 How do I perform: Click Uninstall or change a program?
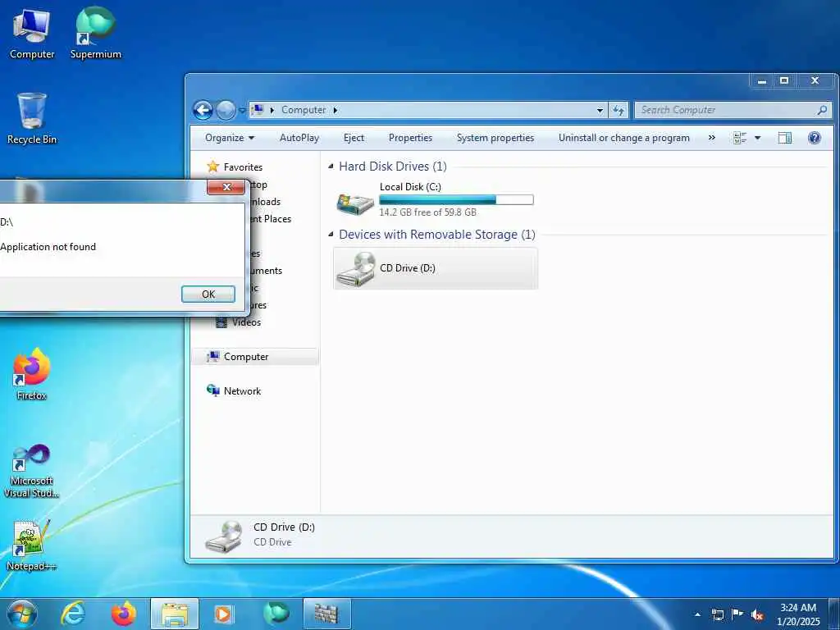624,138
